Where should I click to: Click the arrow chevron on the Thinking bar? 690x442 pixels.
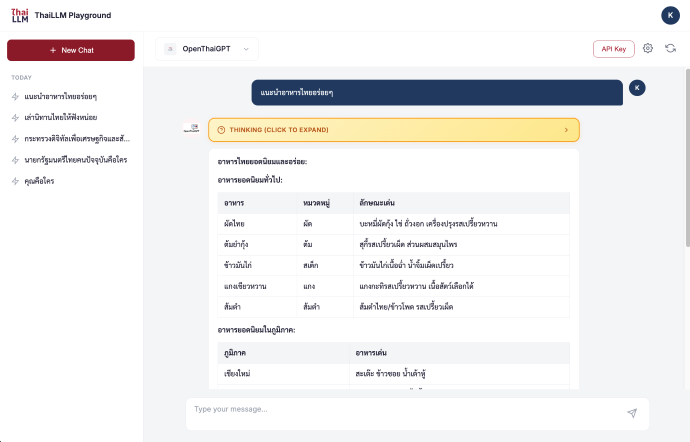tap(566, 130)
